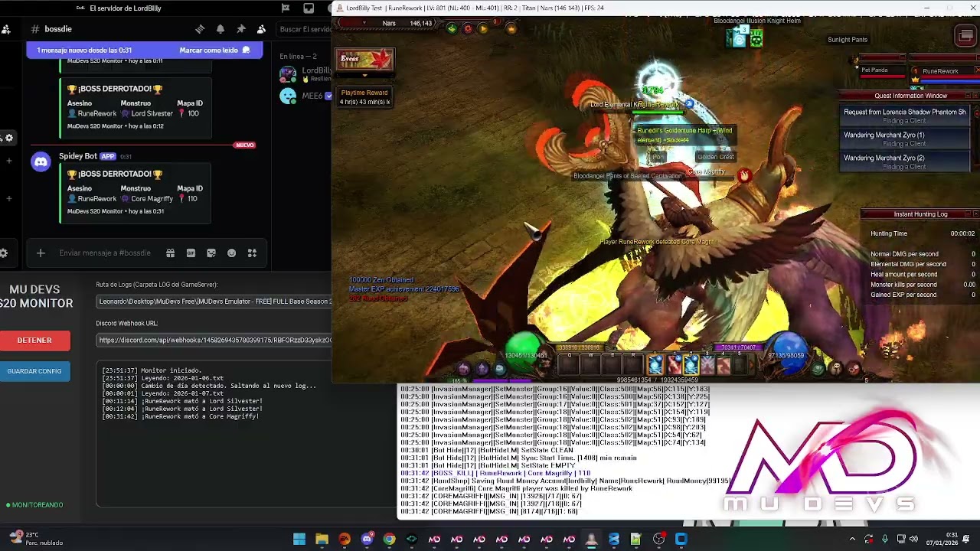The height and width of the screenshot is (551, 980).
Task: Click game window-mode button in top right corner
Action: pos(965,36)
